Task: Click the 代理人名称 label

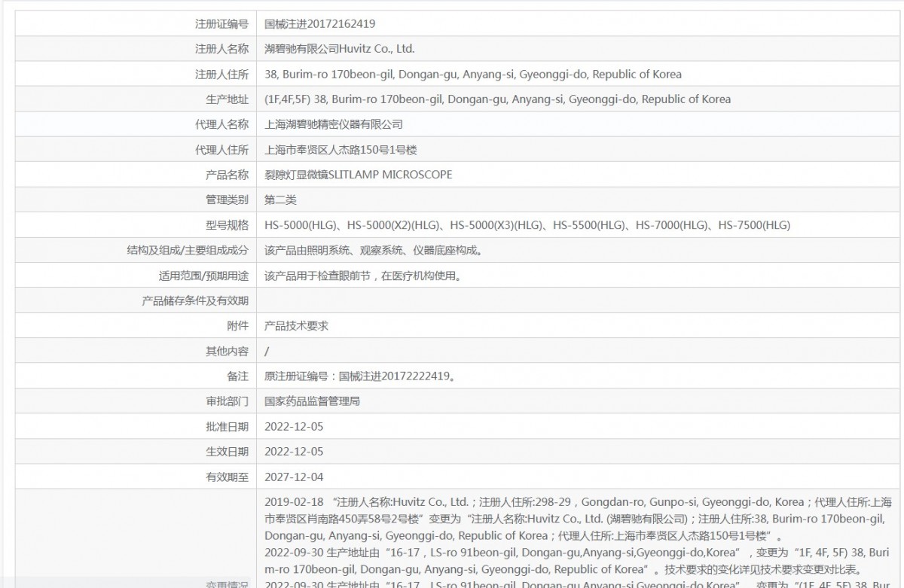Action: [221, 124]
